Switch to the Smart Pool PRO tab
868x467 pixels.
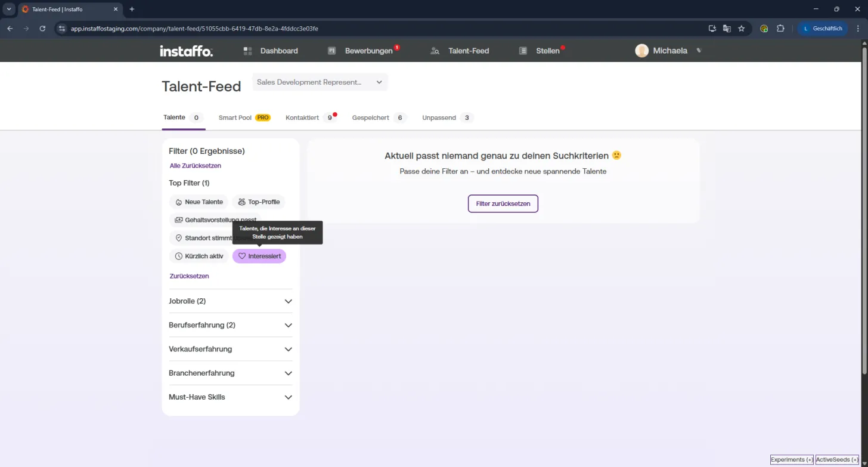(x=244, y=117)
